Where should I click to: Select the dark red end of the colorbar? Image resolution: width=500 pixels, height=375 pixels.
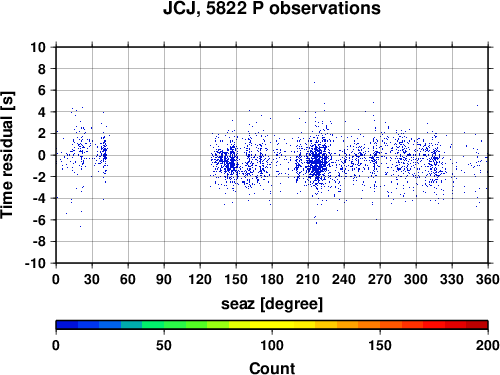(x=477, y=325)
